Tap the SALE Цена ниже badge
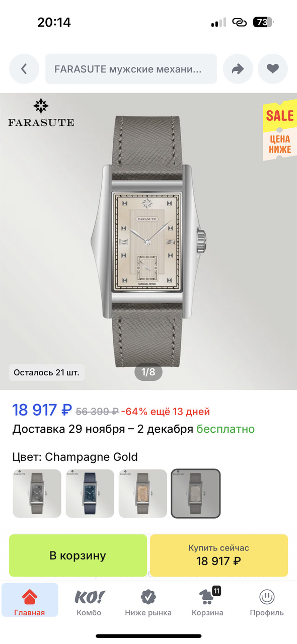The image size is (297, 644). (x=278, y=131)
